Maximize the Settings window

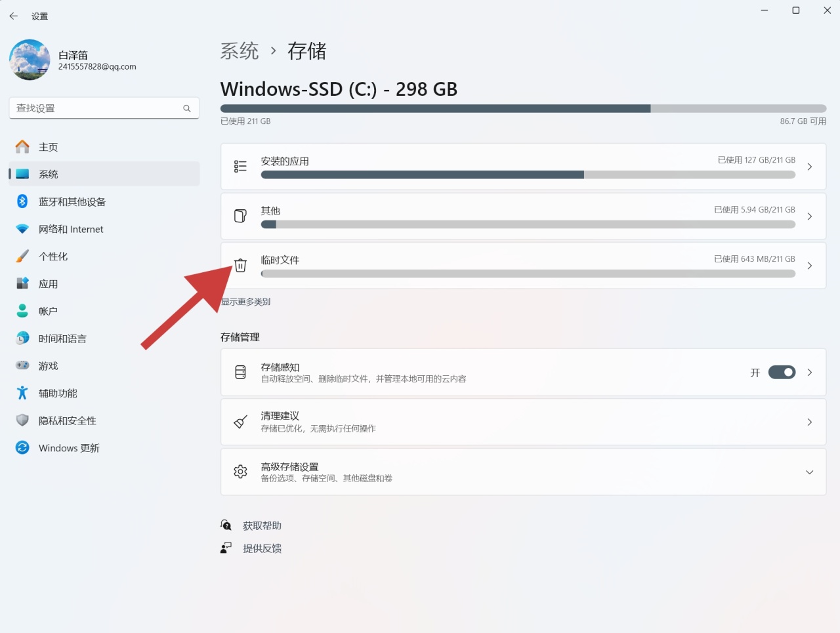pyautogui.click(x=796, y=10)
